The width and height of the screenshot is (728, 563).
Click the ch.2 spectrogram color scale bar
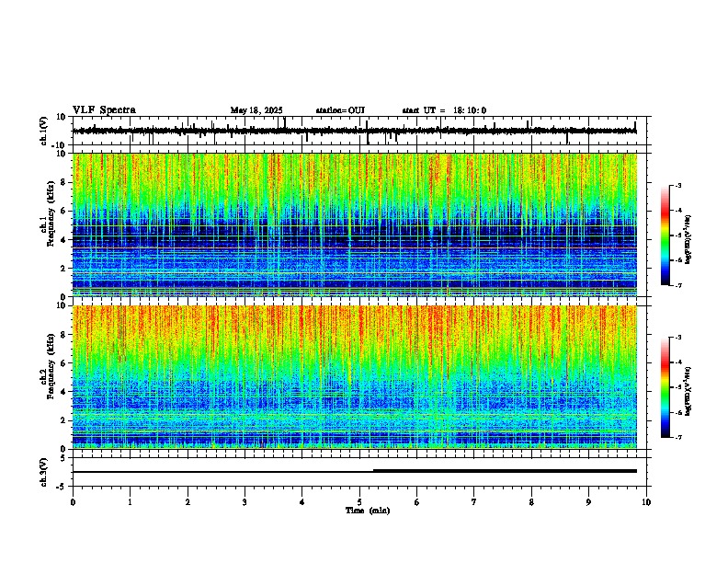click(x=665, y=387)
